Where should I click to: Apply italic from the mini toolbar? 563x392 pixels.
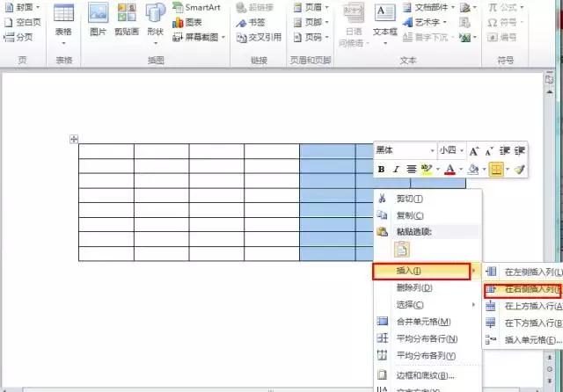pos(396,169)
